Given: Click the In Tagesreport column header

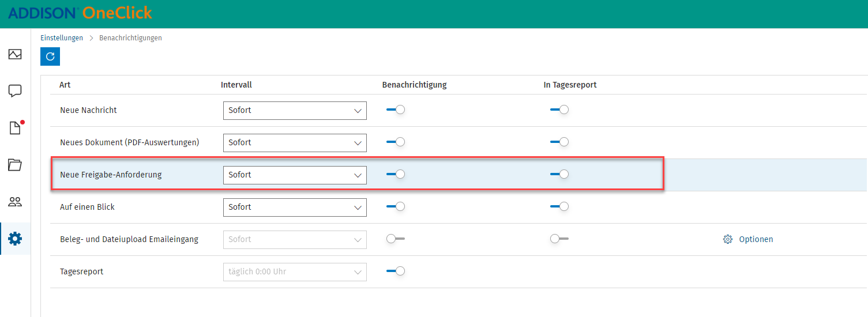Looking at the screenshot, I should click(x=570, y=85).
